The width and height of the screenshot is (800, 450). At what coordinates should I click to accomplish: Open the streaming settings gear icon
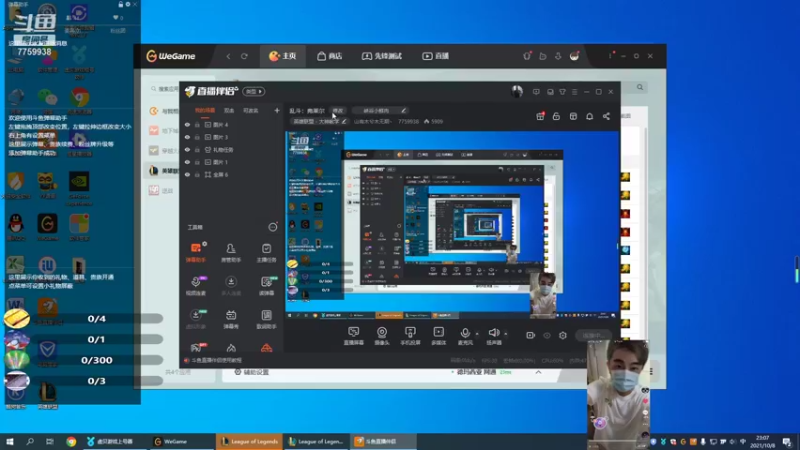(x=563, y=335)
